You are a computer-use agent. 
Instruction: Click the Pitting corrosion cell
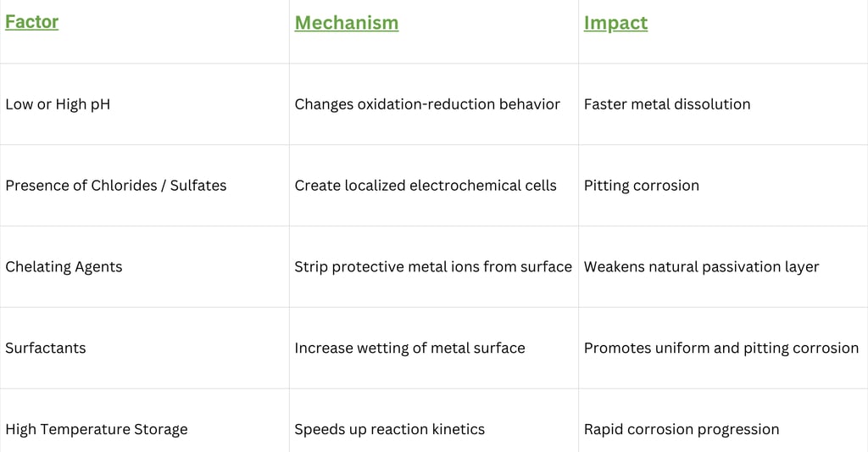pyautogui.click(x=723, y=186)
